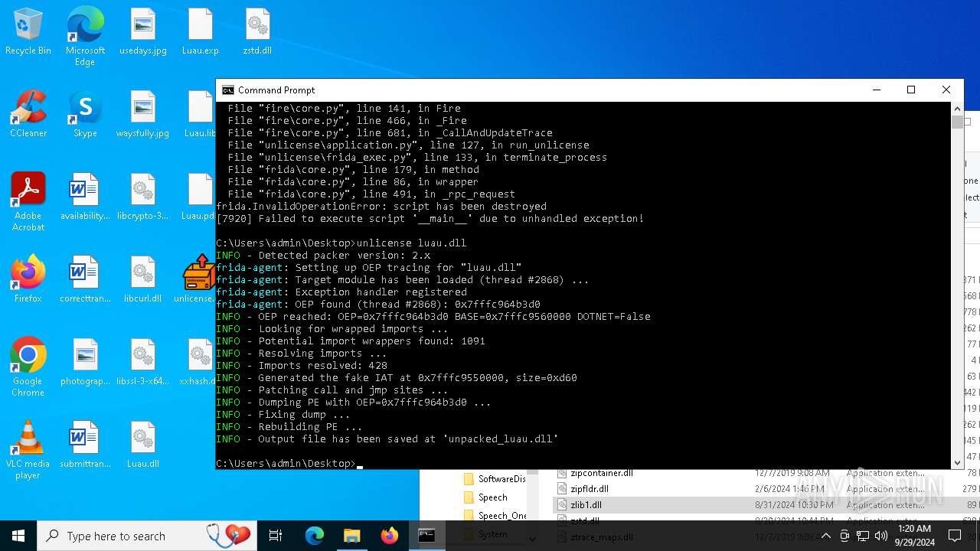Select the availability Word document icon
Screen dimensions: 980x551
(x=85, y=197)
